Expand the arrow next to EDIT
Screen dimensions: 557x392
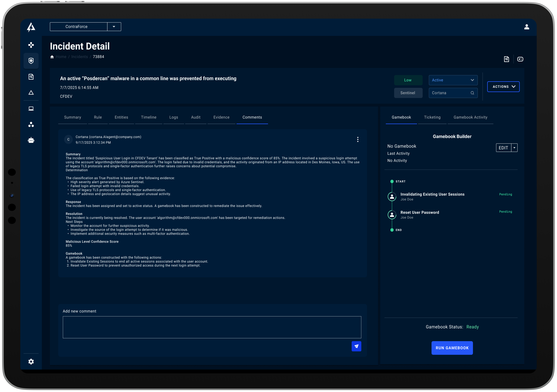pyautogui.click(x=514, y=148)
